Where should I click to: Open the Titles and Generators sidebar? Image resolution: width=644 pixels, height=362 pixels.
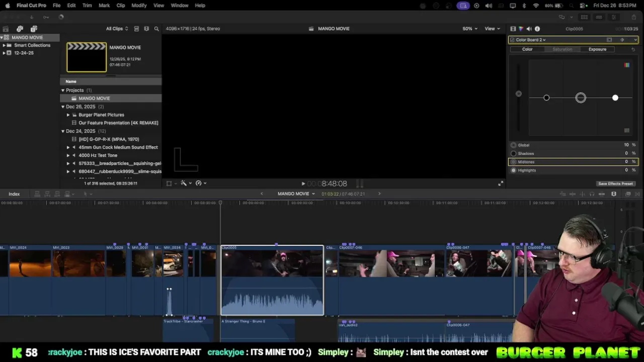point(34,29)
